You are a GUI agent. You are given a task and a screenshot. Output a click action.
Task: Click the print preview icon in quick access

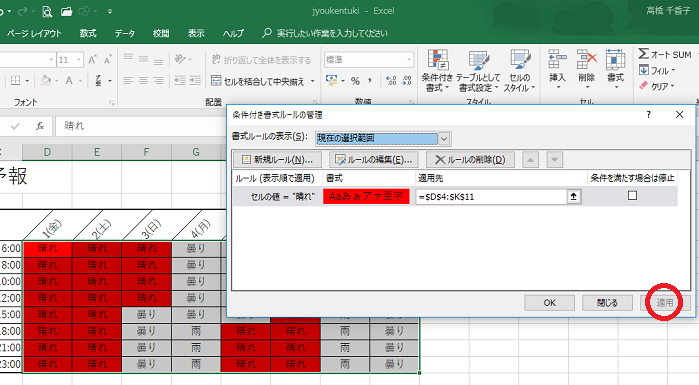coord(47,11)
